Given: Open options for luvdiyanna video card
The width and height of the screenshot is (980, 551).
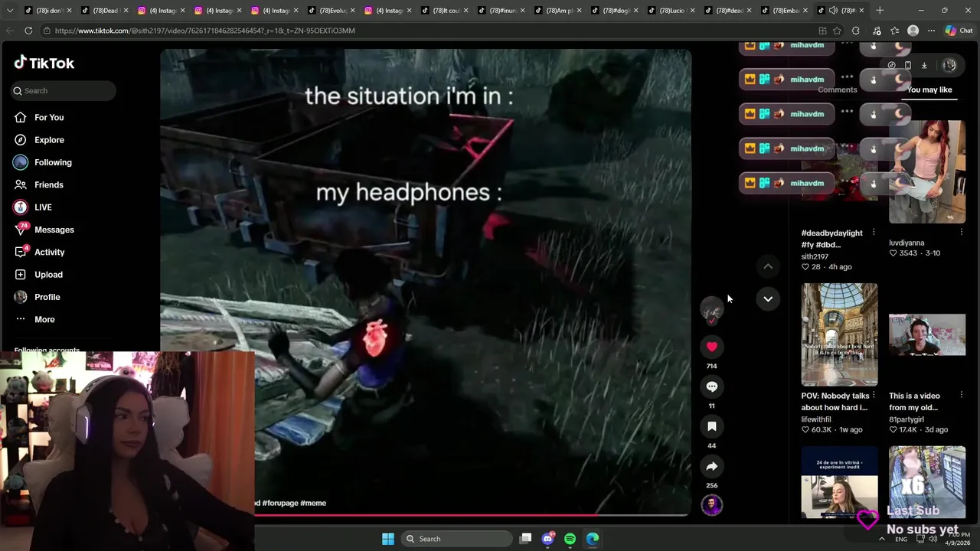Looking at the screenshot, I should click(x=961, y=233).
